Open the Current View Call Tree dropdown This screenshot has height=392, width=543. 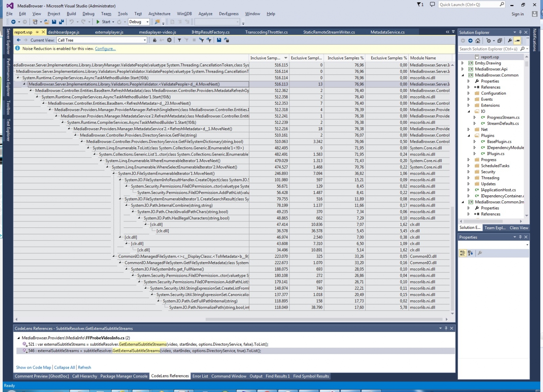(145, 40)
